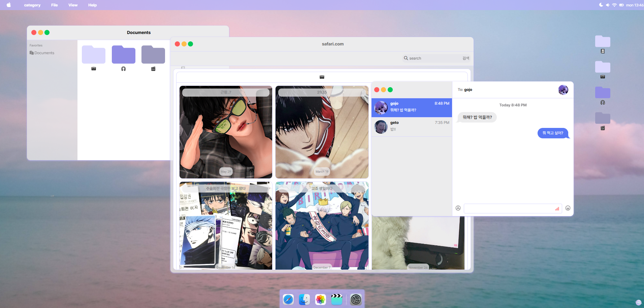The width and height of the screenshot is (644, 308).
Task: Click the volume speaker icon in menu bar
Action: (608, 5)
